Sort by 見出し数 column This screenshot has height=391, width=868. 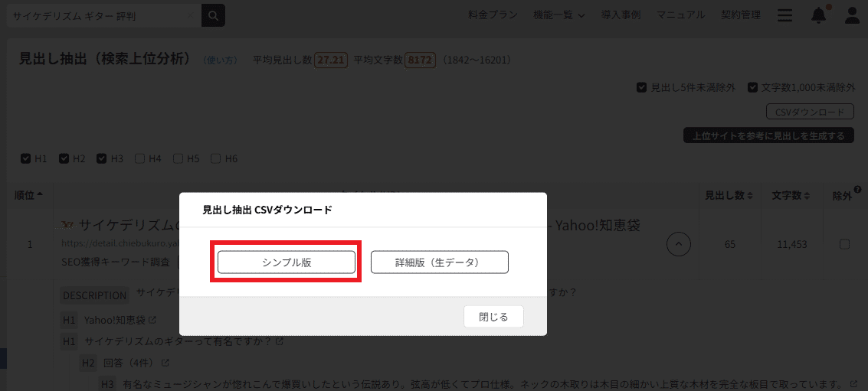(x=729, y=195)
